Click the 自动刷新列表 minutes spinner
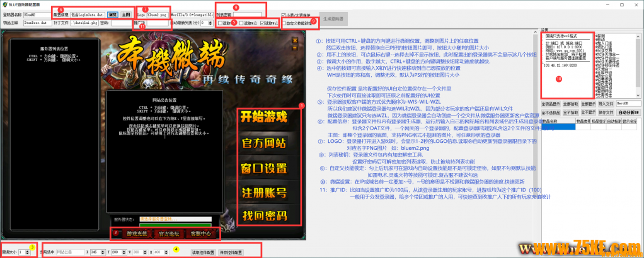 pyautogui.click(x=207, y=23)
